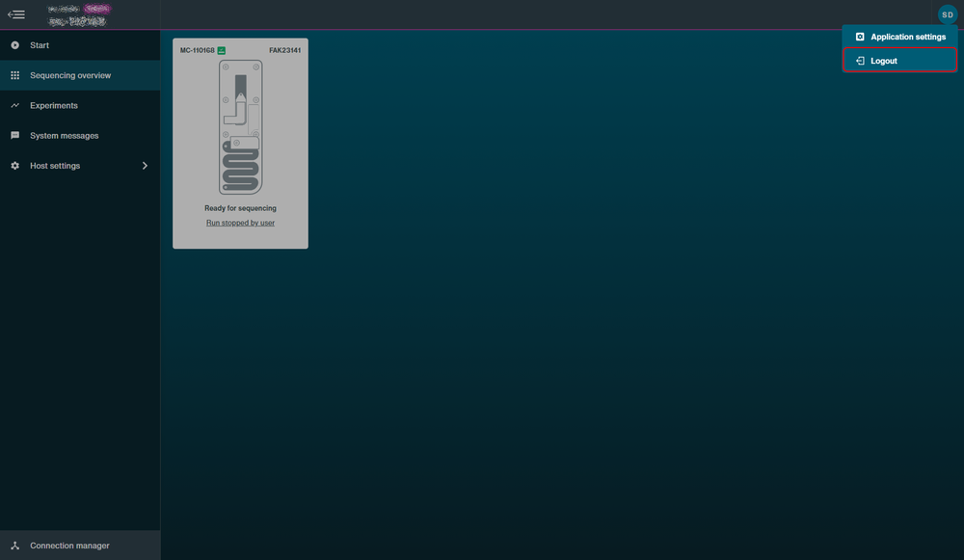Open Connection manager
The image size is (964, 560).
[x=80, y=546]
